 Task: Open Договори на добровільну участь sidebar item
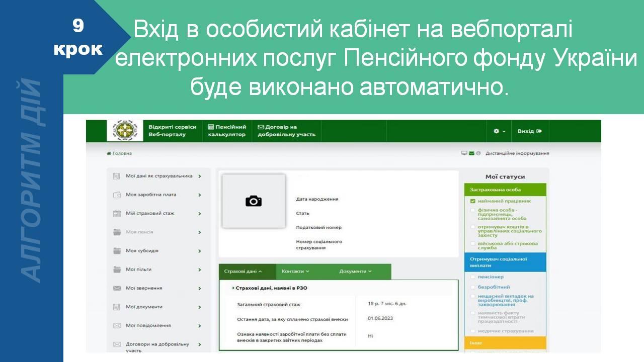tap(157, 347)
